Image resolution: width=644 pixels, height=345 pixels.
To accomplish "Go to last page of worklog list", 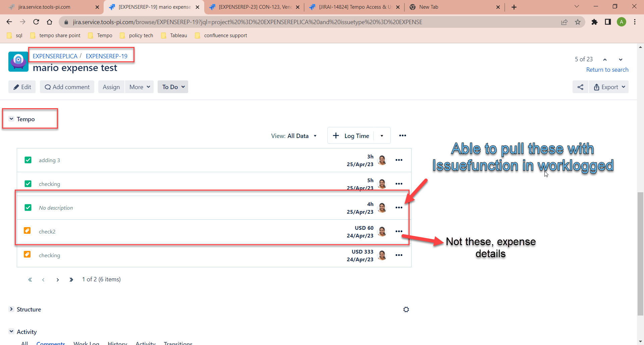I will (71, 280).
